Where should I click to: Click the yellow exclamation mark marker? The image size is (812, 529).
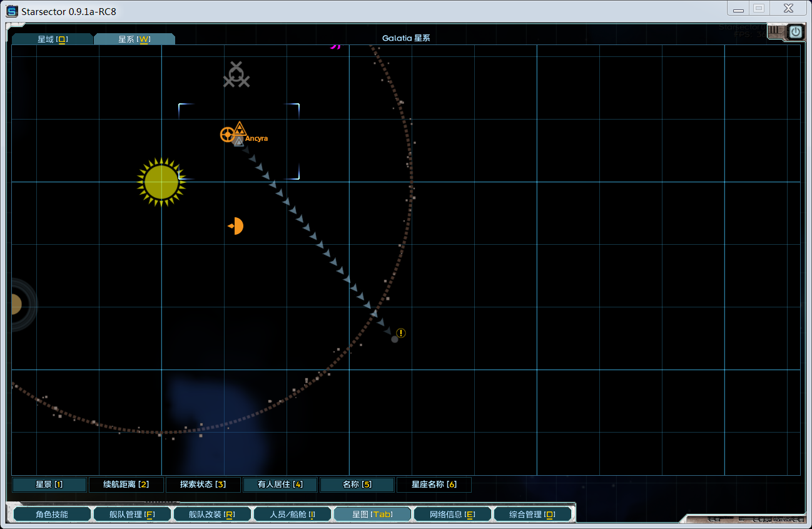[x=401, y=333]
